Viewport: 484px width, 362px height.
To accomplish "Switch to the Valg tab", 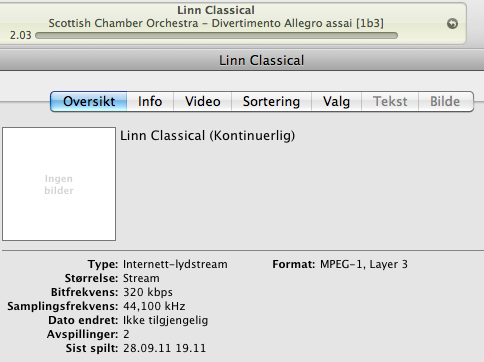I will [x=336, y=101].
